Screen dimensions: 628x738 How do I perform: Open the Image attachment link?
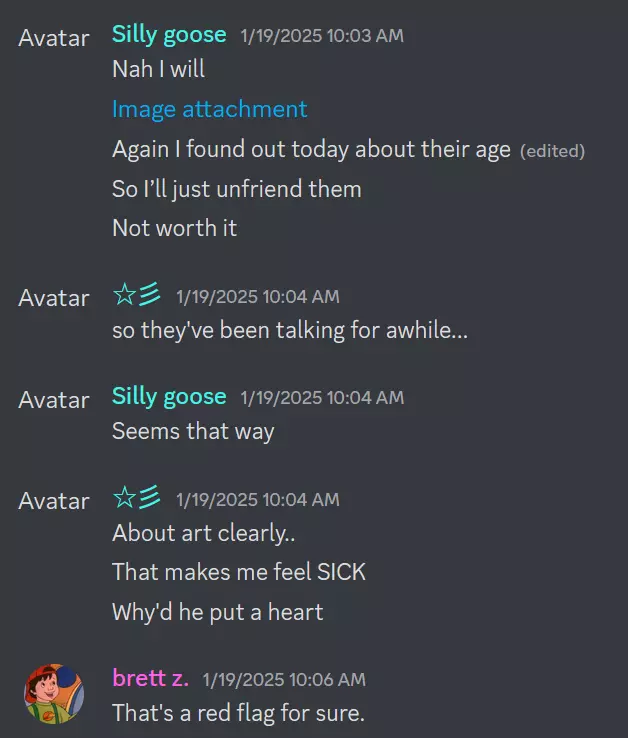[209, 109]
